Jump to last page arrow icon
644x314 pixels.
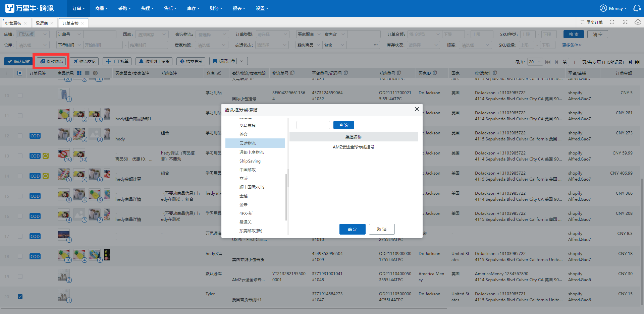(638, 62)
